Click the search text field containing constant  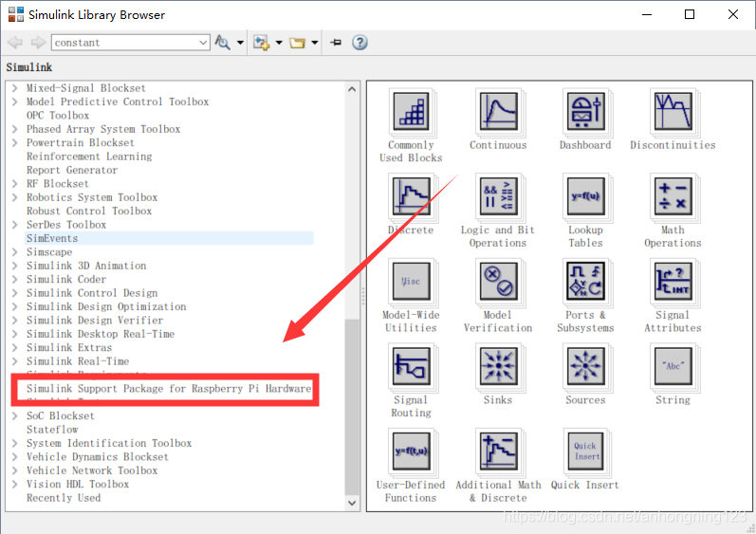[x=123, y=43]
